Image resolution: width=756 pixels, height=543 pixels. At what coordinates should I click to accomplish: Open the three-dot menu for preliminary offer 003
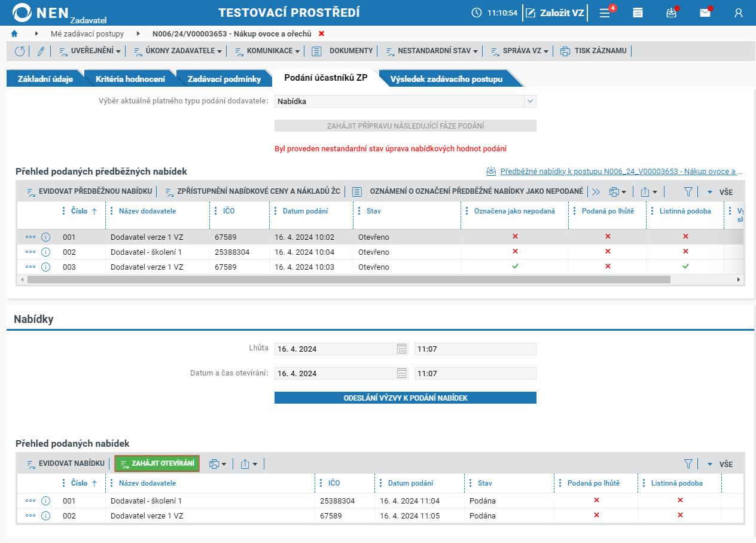[x=31, y=267]
